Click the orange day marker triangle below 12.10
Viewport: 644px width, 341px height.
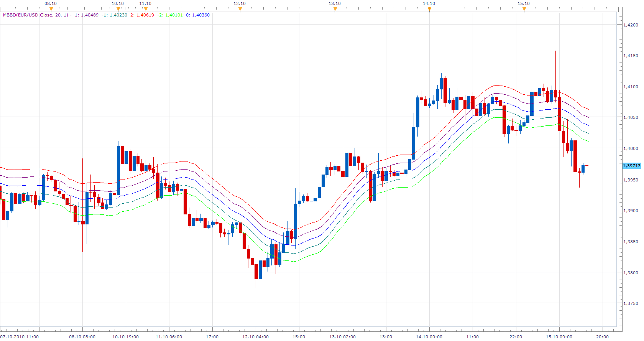[x=240, y=9]
